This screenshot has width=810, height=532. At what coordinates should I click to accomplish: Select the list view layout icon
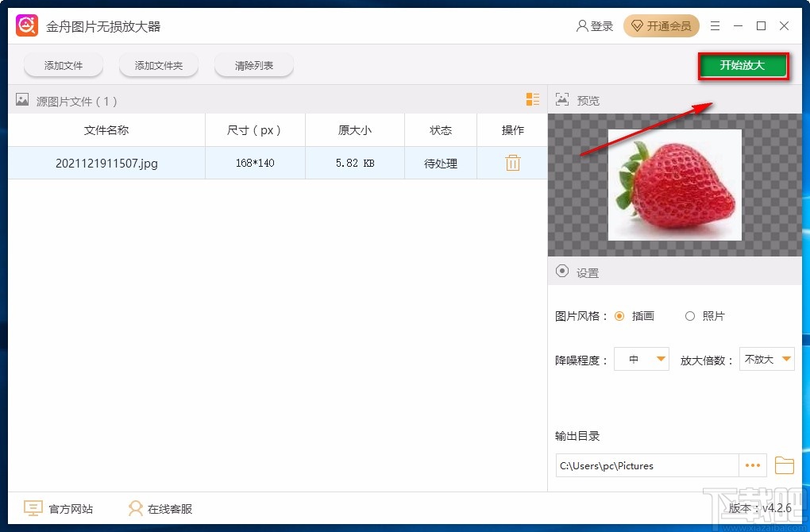[x=532, y=100]
